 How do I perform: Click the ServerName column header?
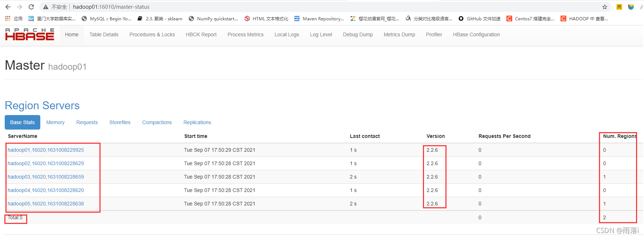tap(23, 136)
